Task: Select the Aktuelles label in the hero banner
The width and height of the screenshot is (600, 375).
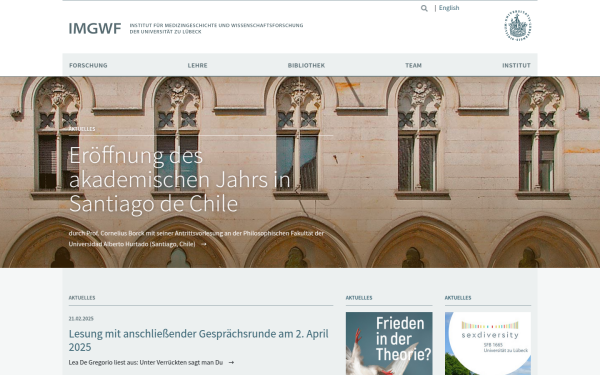Action: [82, 129]
